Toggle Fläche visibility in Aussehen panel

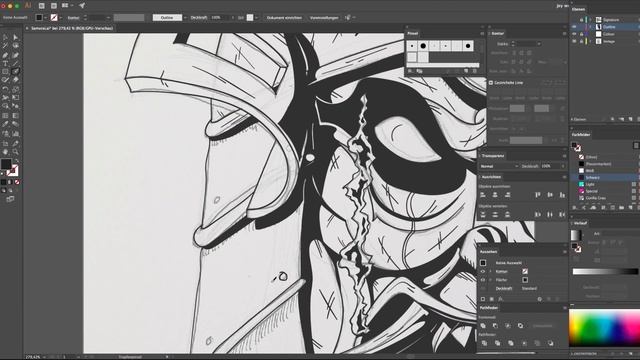pos(483,280)
